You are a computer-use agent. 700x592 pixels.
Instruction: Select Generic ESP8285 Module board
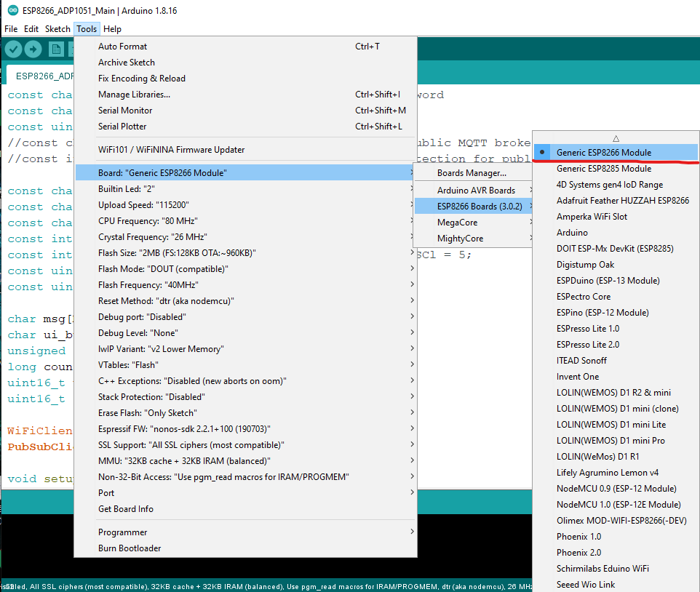coord(616,169)
